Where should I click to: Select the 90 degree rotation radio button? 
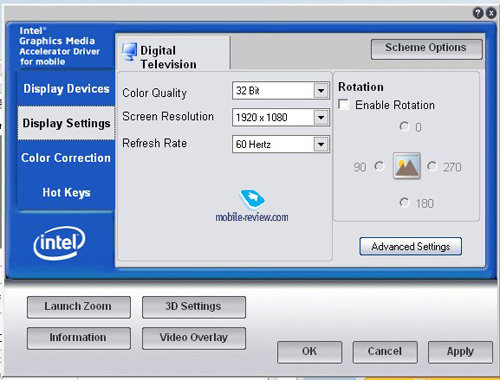[x=379, y=166]
